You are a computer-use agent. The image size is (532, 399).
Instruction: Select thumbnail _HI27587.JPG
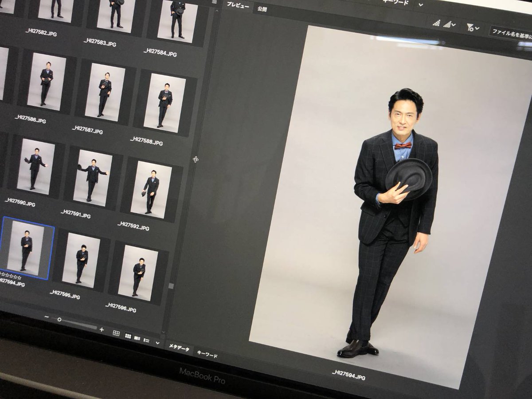(105, 93)
